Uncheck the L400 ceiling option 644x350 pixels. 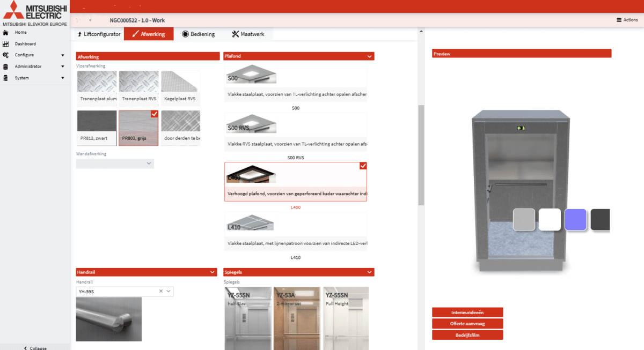pos(363,166)
